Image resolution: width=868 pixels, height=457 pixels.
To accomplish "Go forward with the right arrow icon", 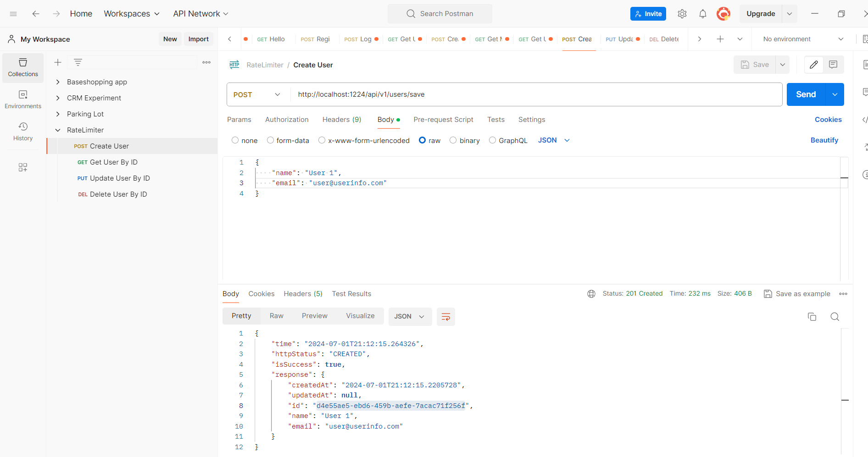I will point(56,14).
